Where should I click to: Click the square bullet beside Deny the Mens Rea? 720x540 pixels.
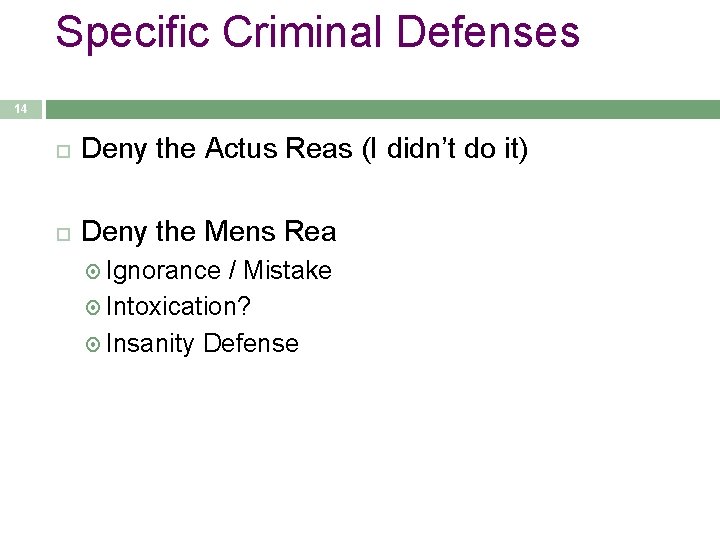tap(63, 235)
